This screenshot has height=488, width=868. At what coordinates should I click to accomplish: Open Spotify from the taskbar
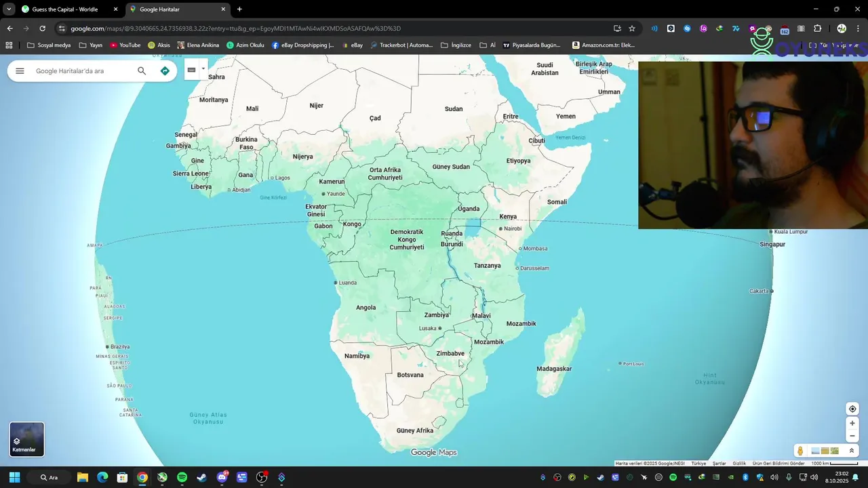tap(182, 477)
